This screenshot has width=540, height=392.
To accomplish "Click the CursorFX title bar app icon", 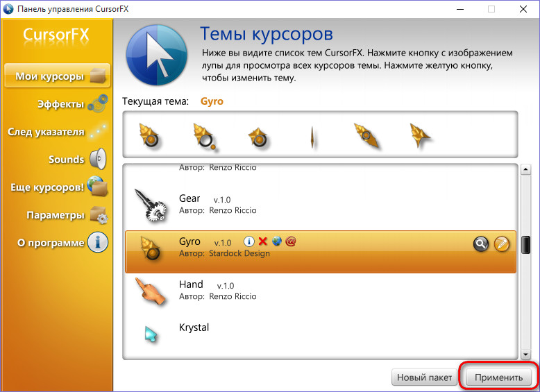I will pos(8,9).
